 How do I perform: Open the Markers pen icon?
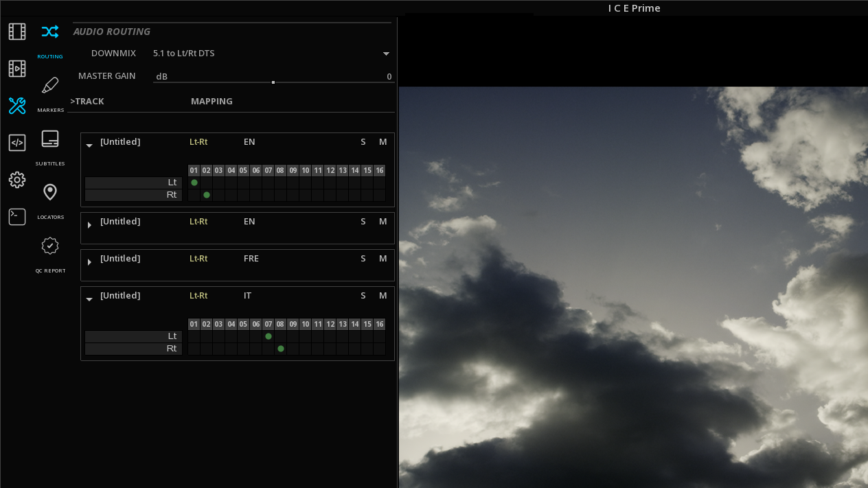point(50,85)
